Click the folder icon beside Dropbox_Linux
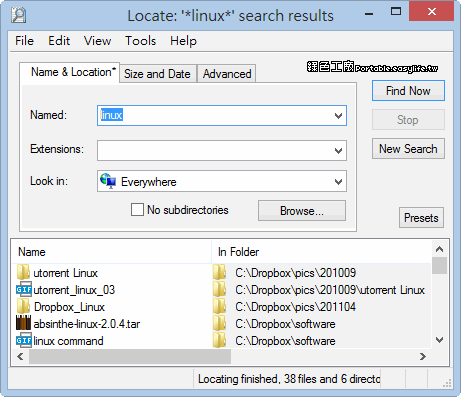 (x=23, y=306)
